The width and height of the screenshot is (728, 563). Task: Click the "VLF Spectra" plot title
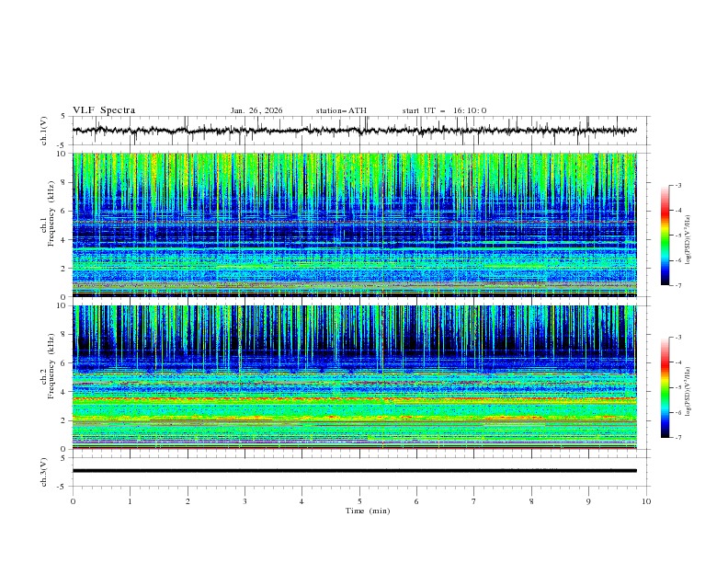click(x=104, y=110)
